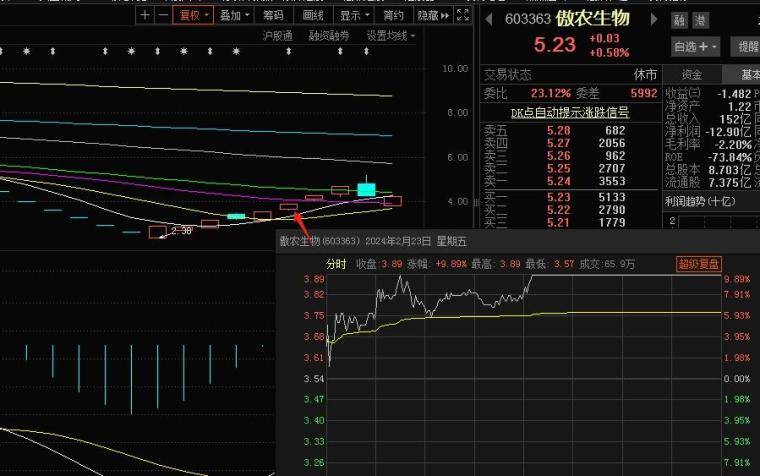Click popup 涨幅 +9.89% value
760x476 pixels.
click(x=451, y=264)
